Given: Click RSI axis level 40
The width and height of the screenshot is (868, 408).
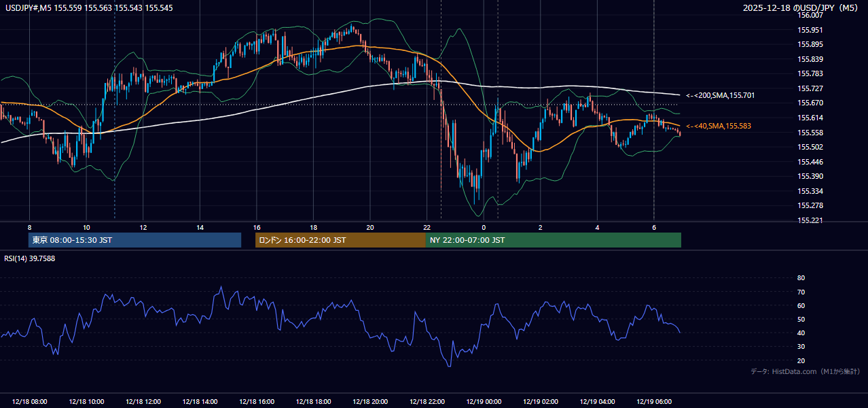Looking at the screenshot, I should (x=801, y=333).
